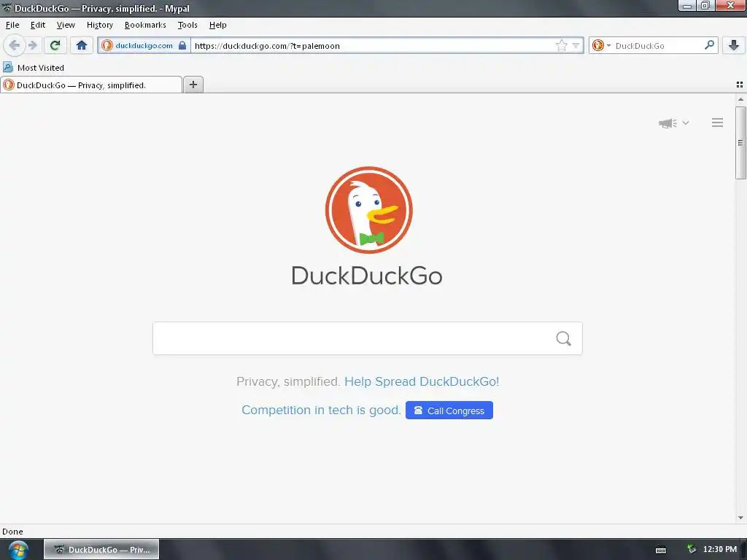Click the Mypal taskbar button
This screenshot has height=560, width=747.
click(101, 550)
